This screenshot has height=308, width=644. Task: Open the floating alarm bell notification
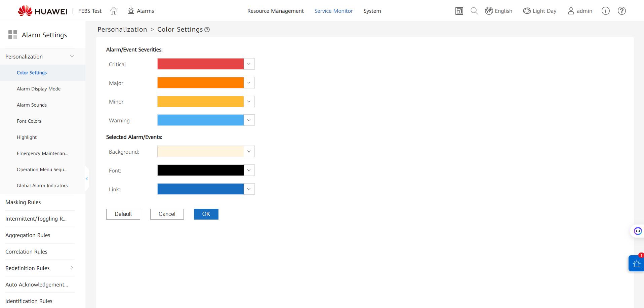(636, 263)
